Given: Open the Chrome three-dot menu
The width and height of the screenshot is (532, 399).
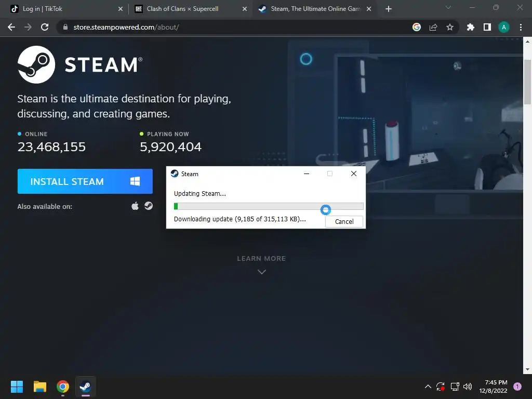Looking at the screenshot, I should click(521, 27).
